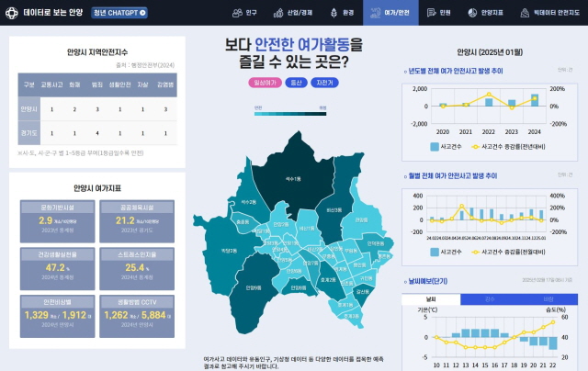The height and width of the screenshot is (371, 588).
Task: Select the 산업/경제 menu item
Action: point(293,14)
